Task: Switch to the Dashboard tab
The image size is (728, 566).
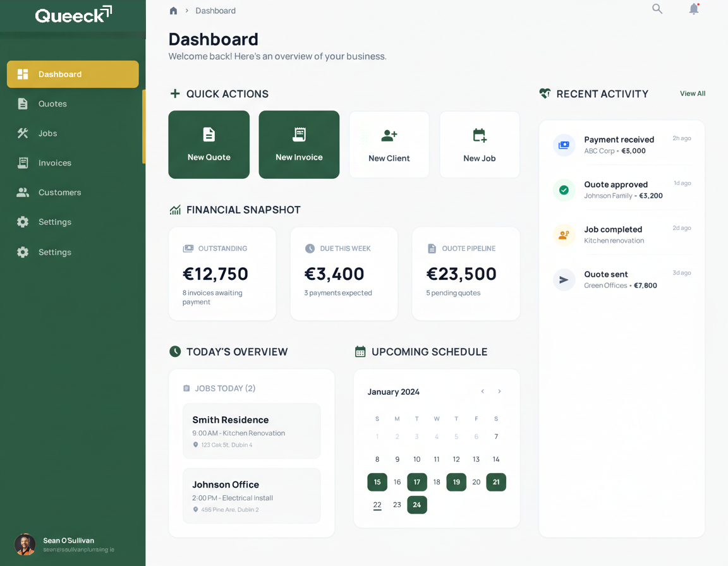Action: click(x=61, y=74)
